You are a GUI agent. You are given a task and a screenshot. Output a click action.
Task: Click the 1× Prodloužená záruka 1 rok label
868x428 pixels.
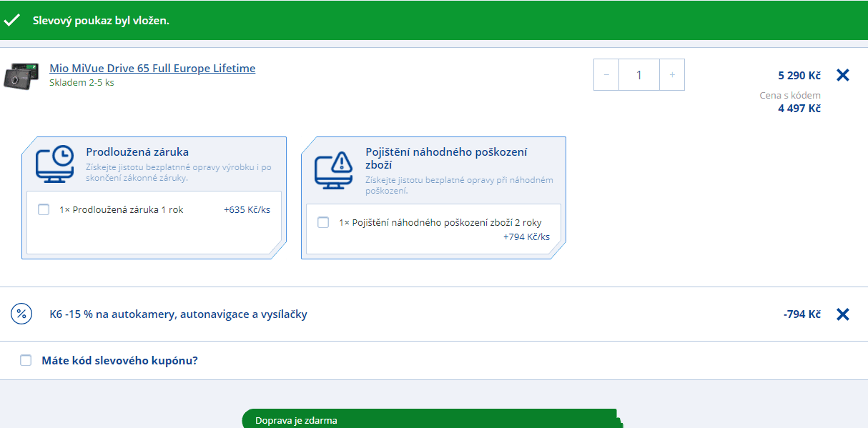[121, 210]
